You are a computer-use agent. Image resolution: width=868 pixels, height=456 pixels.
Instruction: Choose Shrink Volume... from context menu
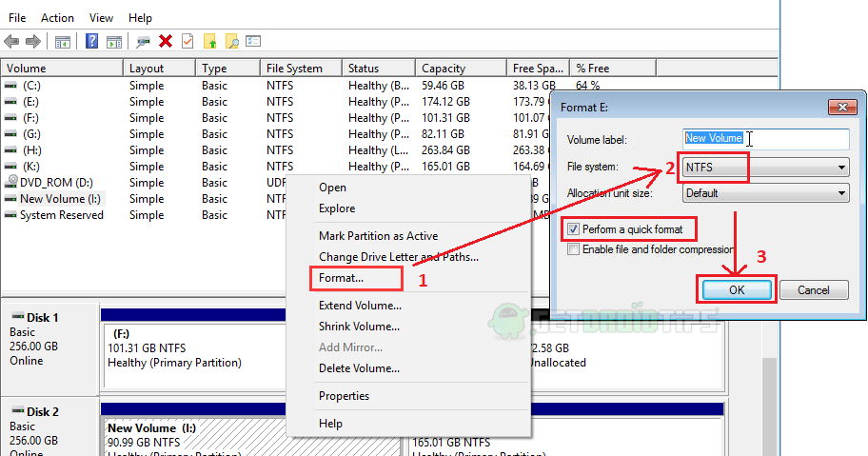359,327
